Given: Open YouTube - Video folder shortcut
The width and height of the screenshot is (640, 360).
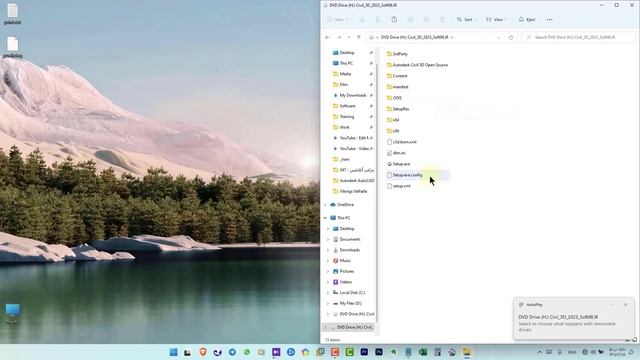Looking at the screenshot, I should tap(352, 149).
